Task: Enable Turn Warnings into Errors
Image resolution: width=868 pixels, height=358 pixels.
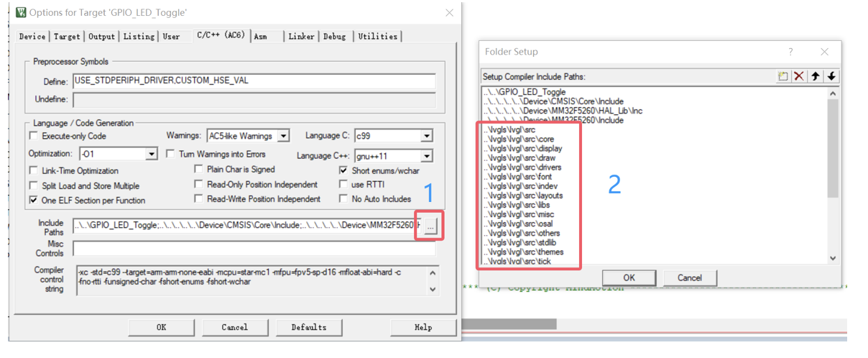Action: tap(170, 154)
